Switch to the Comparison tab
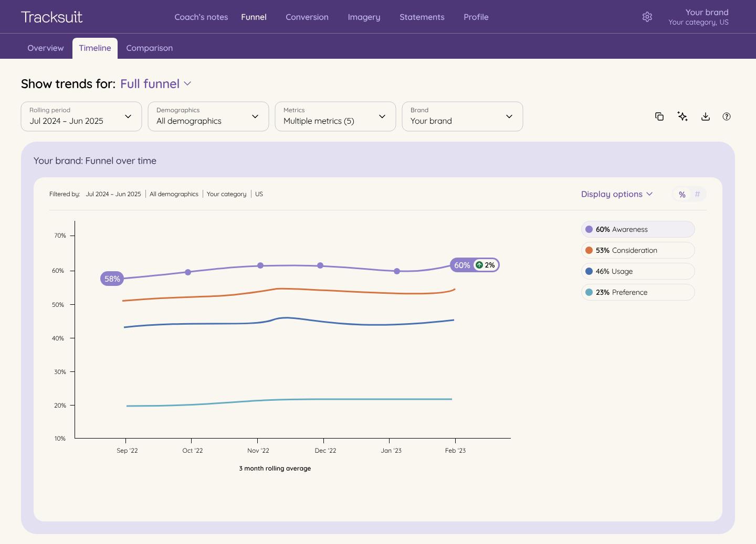 149,48
